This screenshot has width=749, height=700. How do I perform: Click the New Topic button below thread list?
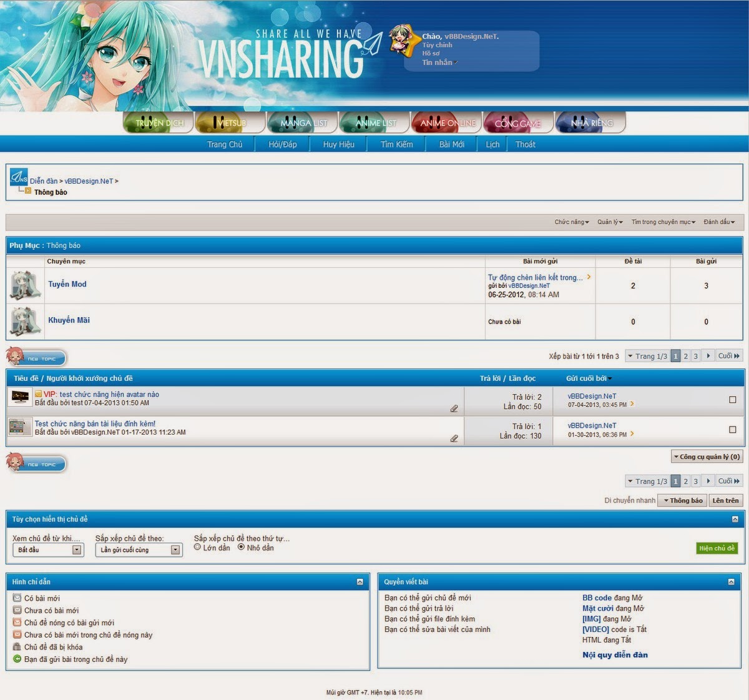point(36,463)
